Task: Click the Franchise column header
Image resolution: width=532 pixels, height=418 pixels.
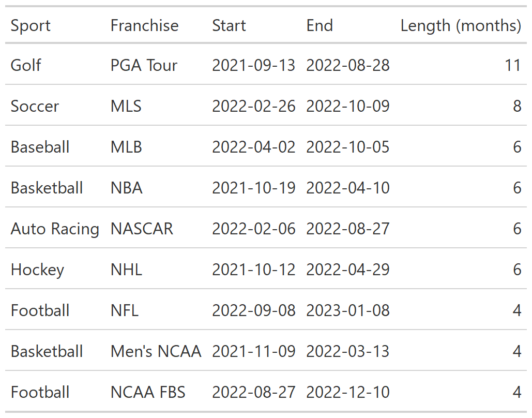Action: 145,25
